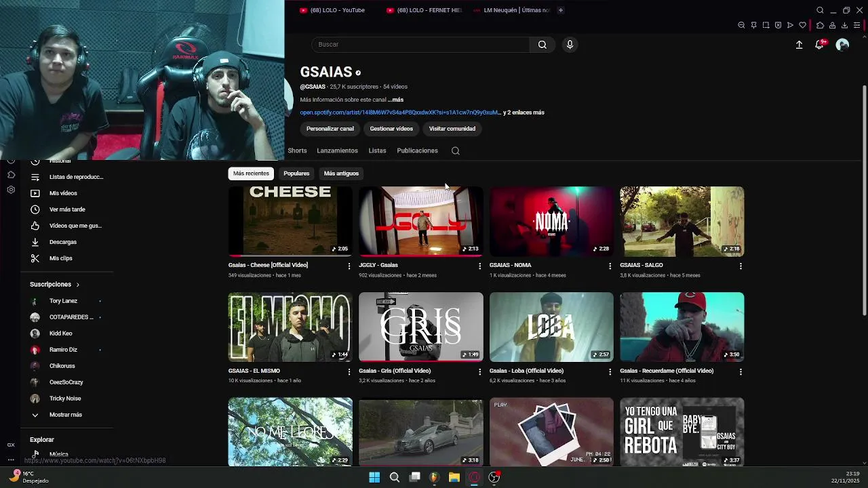The height and width of the screenshot is (488, 868).
Task: Open the open.spotify.com artist link
Action: point(400,113)
